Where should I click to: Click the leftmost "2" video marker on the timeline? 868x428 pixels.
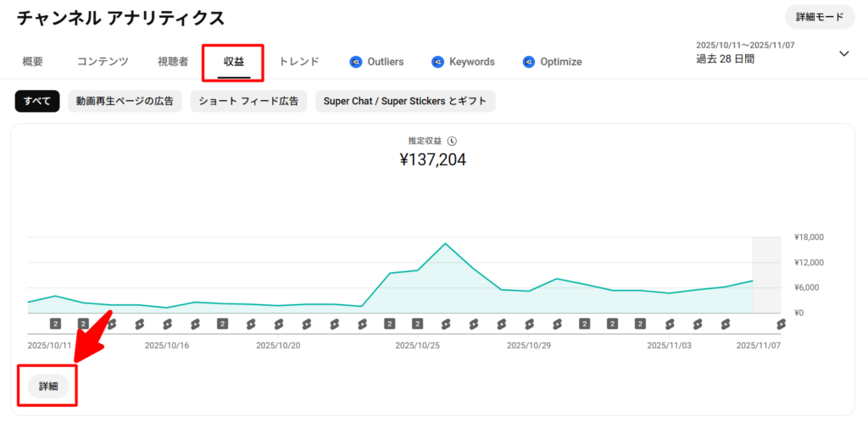[x=55, y=324]
